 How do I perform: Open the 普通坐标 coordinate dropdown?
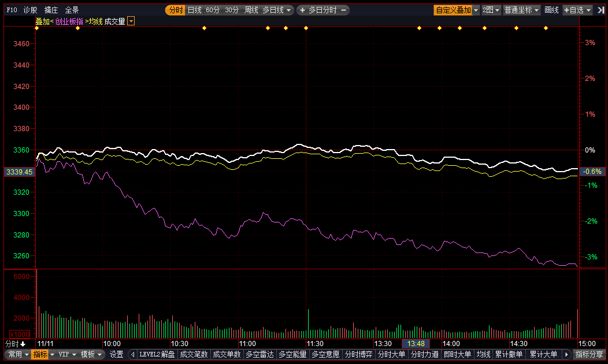point(521,10)
